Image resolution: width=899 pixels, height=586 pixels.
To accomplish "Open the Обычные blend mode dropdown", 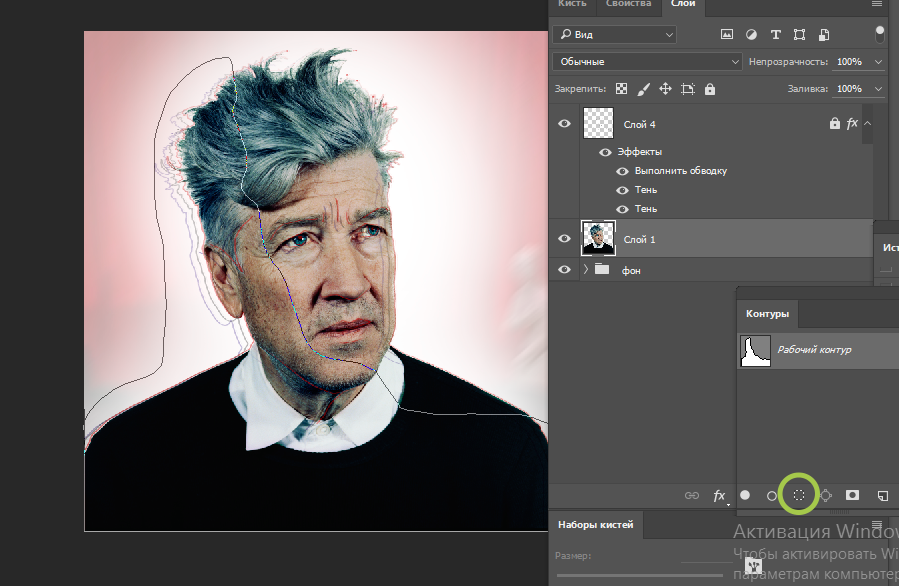I will tap(647, 62).
